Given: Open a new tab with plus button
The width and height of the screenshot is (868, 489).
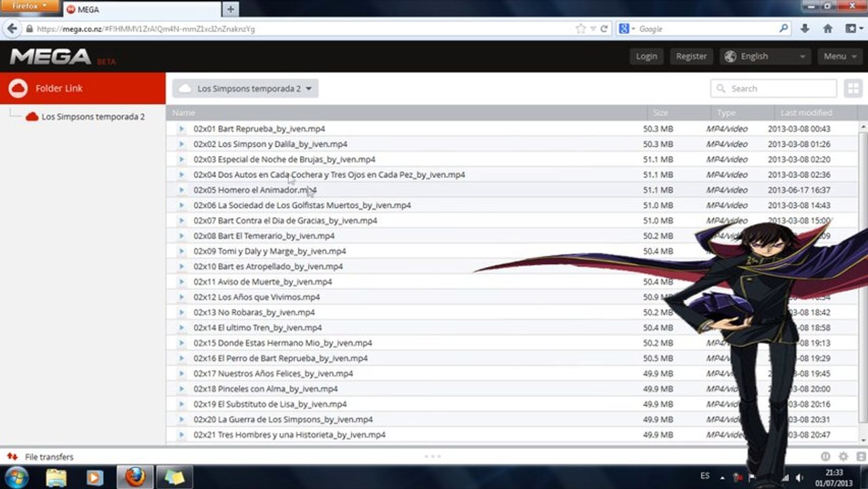Looking at the screenshot, I should point(231,9).
